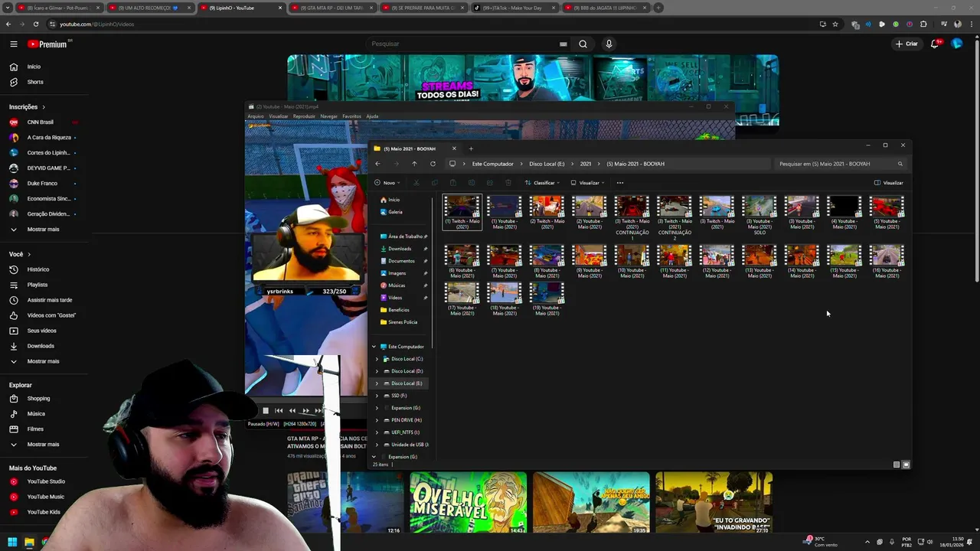
Task: Toggle the Explorer preview pane Visualizar
Action: click(x=889, y=183)
